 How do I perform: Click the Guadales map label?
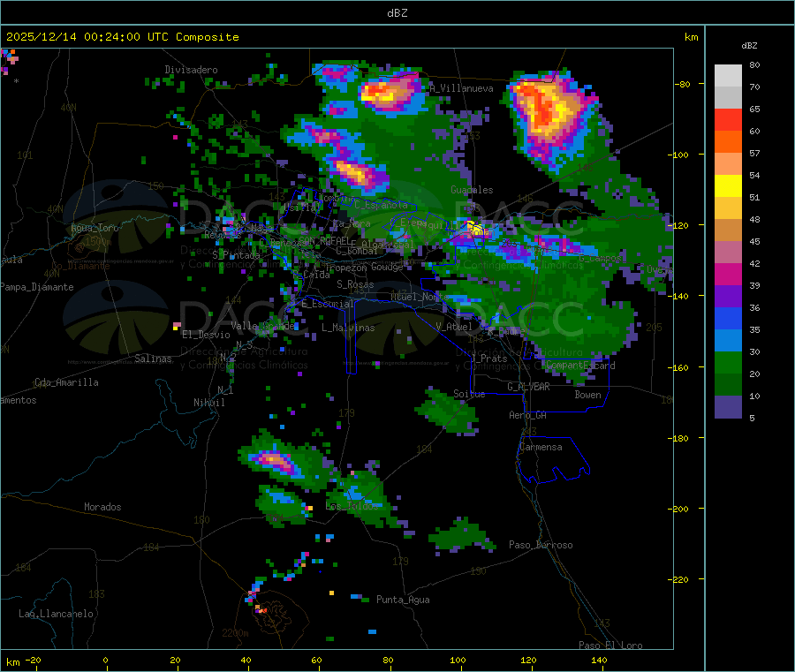[x=472, y=190]
